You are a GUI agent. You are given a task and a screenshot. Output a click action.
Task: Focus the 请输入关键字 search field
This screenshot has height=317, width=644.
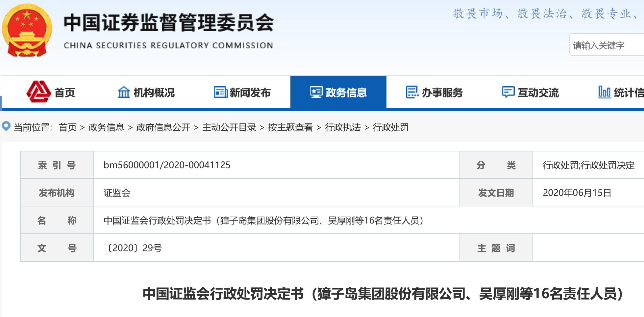pos(605,45)
